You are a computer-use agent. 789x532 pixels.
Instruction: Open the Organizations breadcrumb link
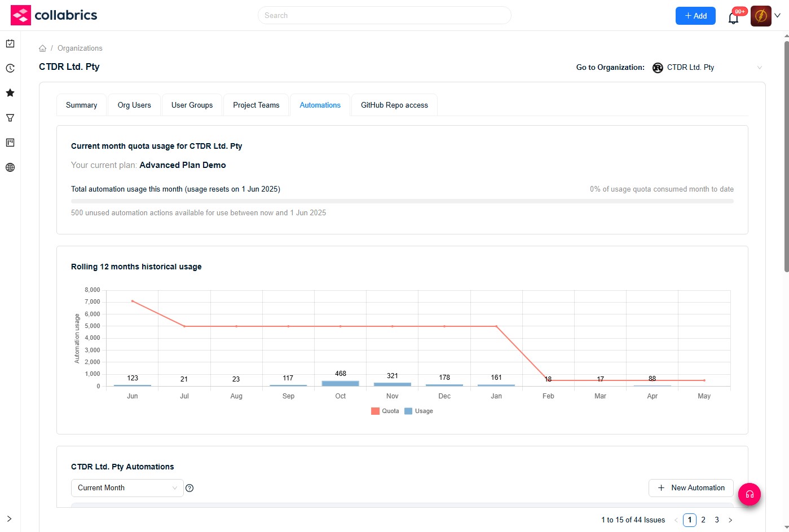(x=80, y=48)
